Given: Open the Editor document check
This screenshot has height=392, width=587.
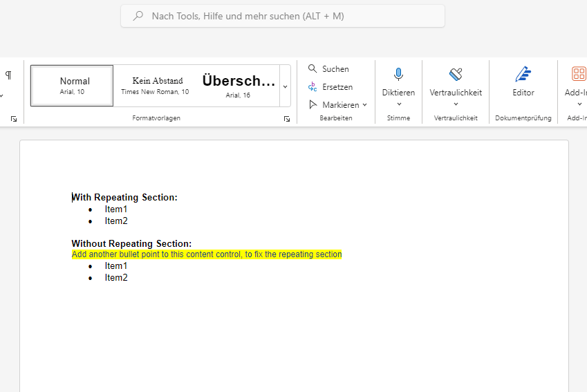Looking at the screenshot, I should click(523, 82).
